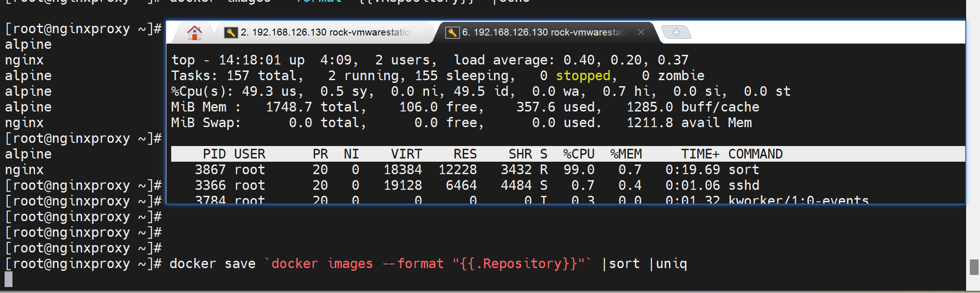Click the terminal cursor block below prompt

9,279
